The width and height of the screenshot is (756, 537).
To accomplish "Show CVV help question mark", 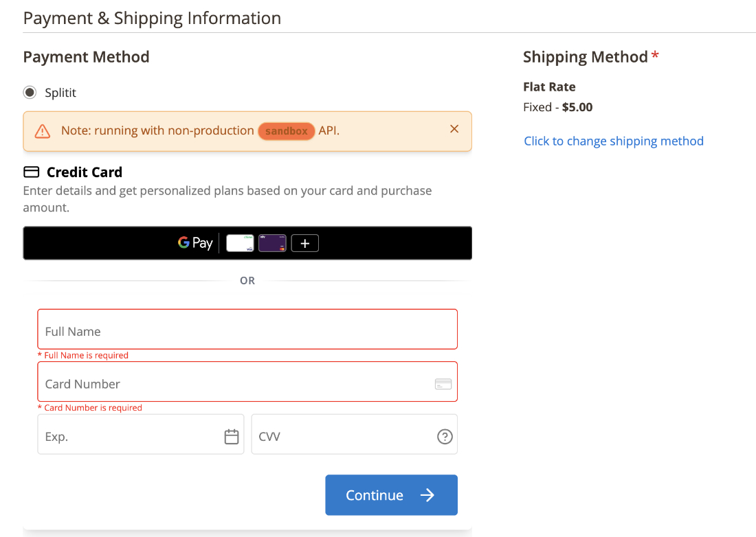I will coord(445,436).
